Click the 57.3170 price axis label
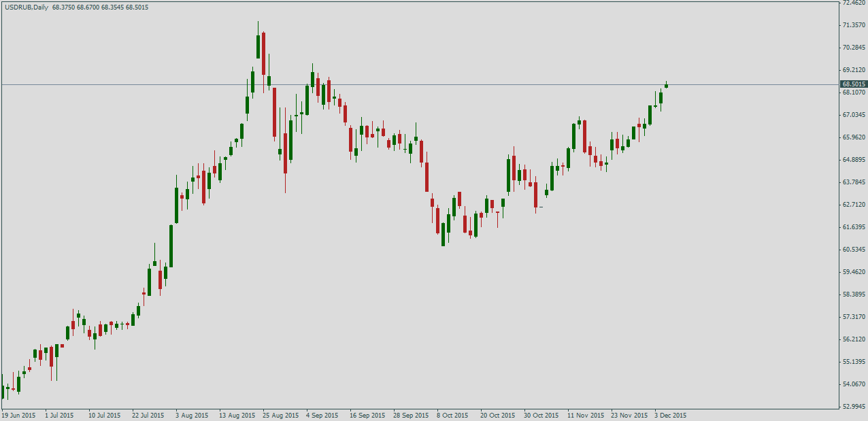The height and width of the screenshot is (421, 868). 853,317
